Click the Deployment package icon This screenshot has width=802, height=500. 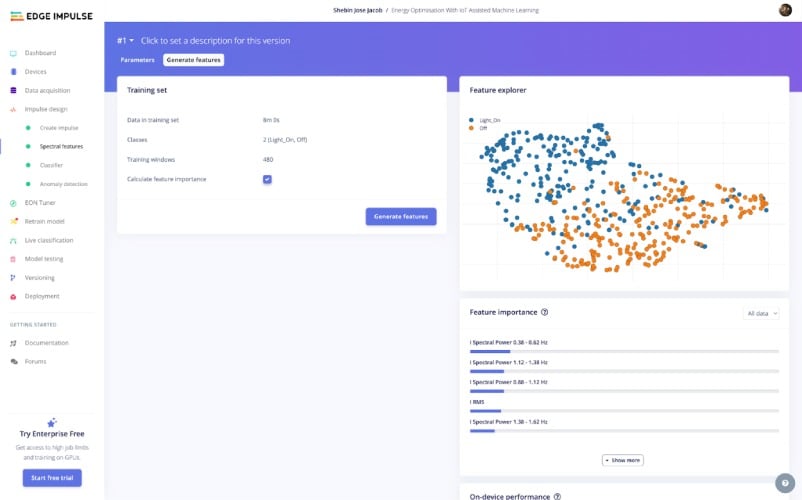point(13,297)
